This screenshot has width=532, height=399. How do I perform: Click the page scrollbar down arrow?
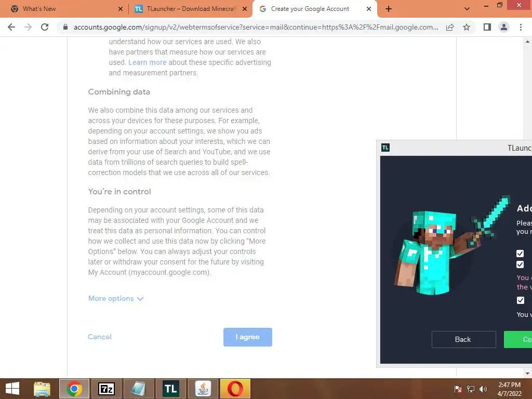527,373
